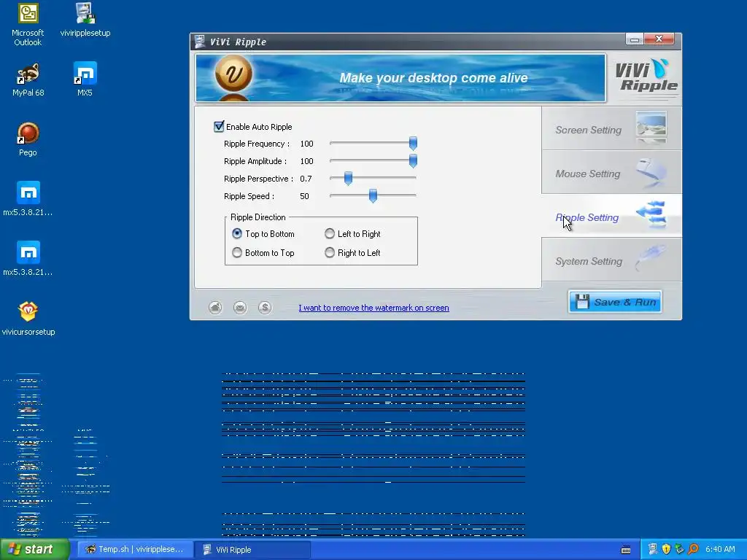Select Right to Left ripple direction
747x560 pixels.
(x=330, y=253)
